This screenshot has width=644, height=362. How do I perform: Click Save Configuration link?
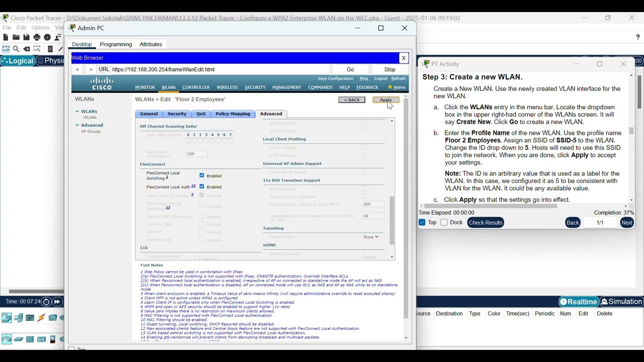click(x=336, y=78)
